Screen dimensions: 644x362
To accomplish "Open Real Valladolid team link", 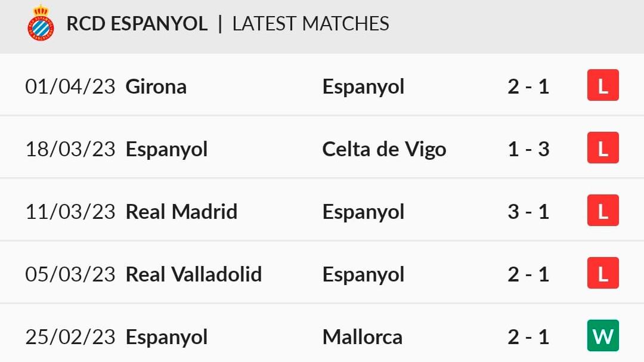I will pyautogui.click(x=193, y=274).
